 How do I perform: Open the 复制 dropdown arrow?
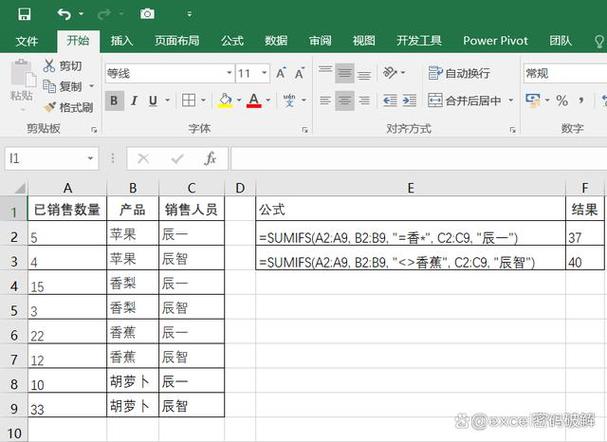pos(92,86)
